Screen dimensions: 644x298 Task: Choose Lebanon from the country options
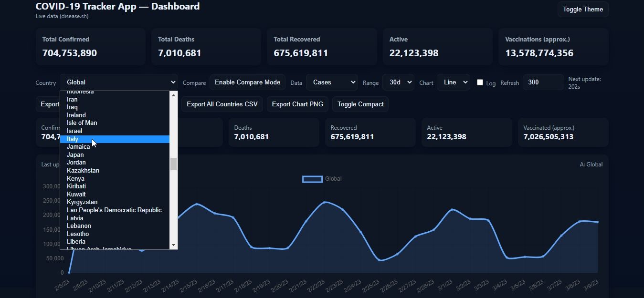[x=115, y=226]
